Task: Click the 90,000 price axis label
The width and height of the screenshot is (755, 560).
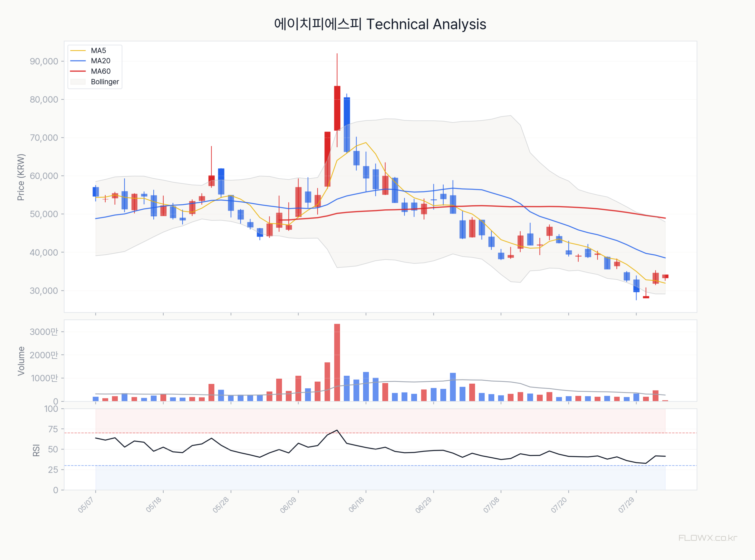Action: (x=44, y=61)
